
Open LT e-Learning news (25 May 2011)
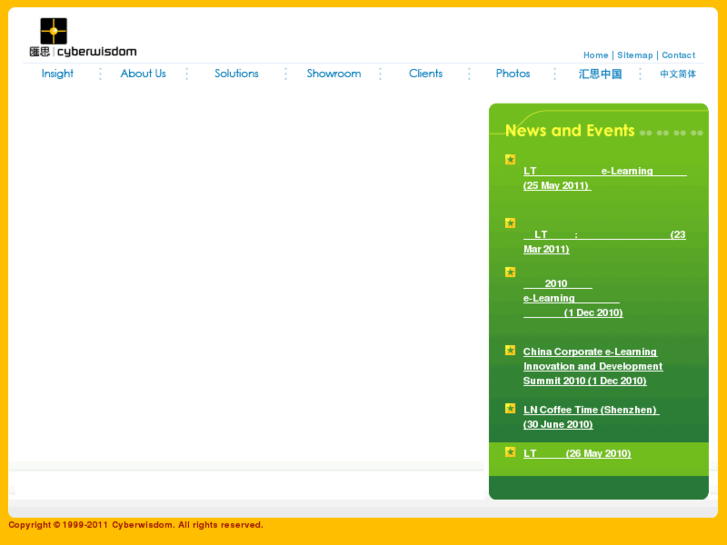tap(605, 178)
